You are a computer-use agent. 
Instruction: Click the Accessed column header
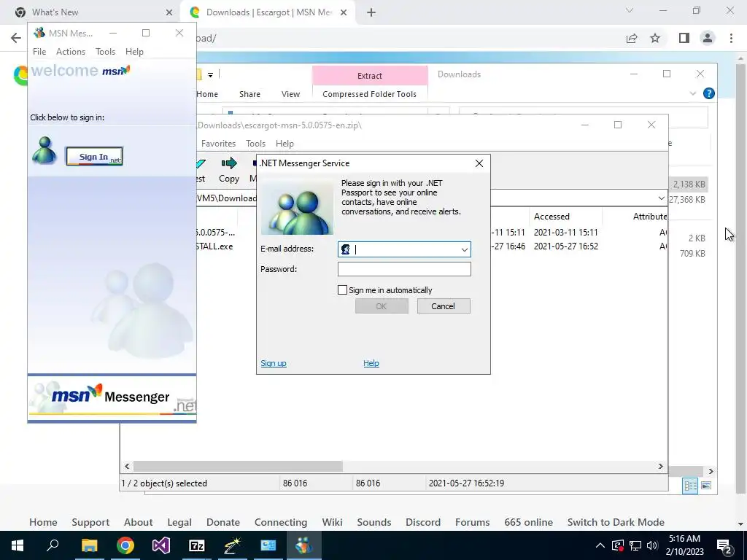pyautogui.click(x=551, y=216)
